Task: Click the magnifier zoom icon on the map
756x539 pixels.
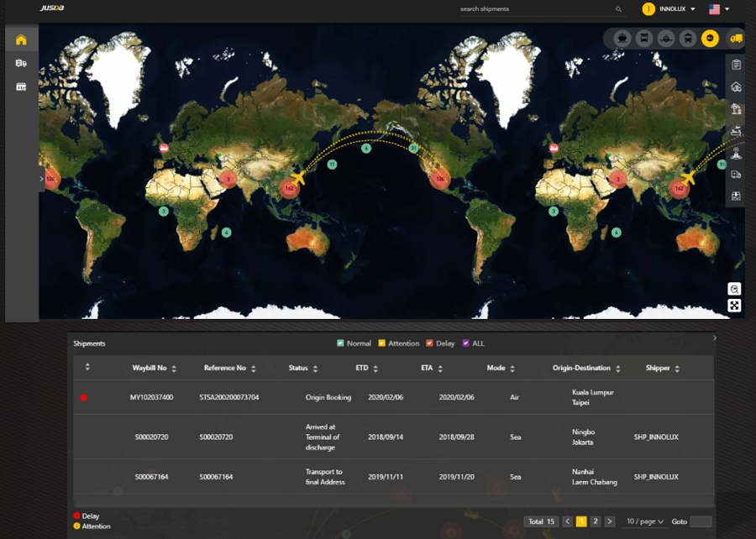Action: [x=734, y=288]
